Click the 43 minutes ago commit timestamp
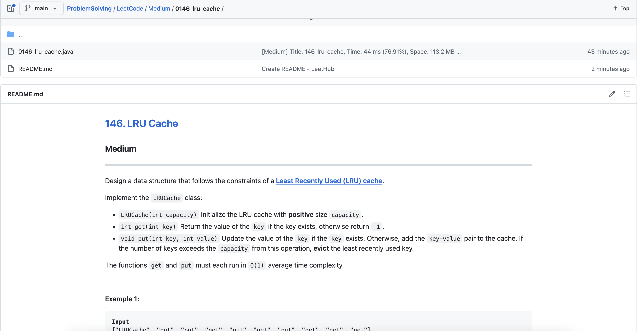 tap(608, 52)
